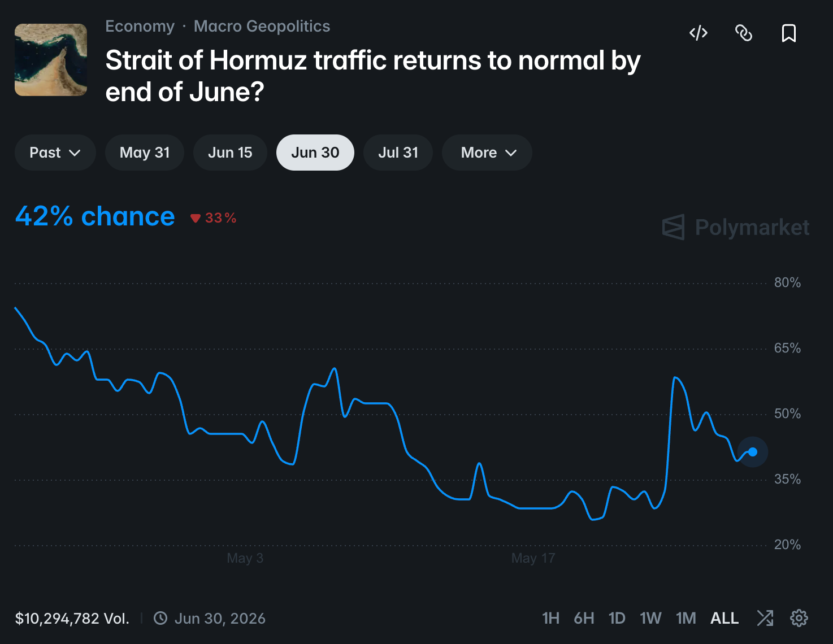
Task: Bookmark this market
Action: (x=789, y=33)
